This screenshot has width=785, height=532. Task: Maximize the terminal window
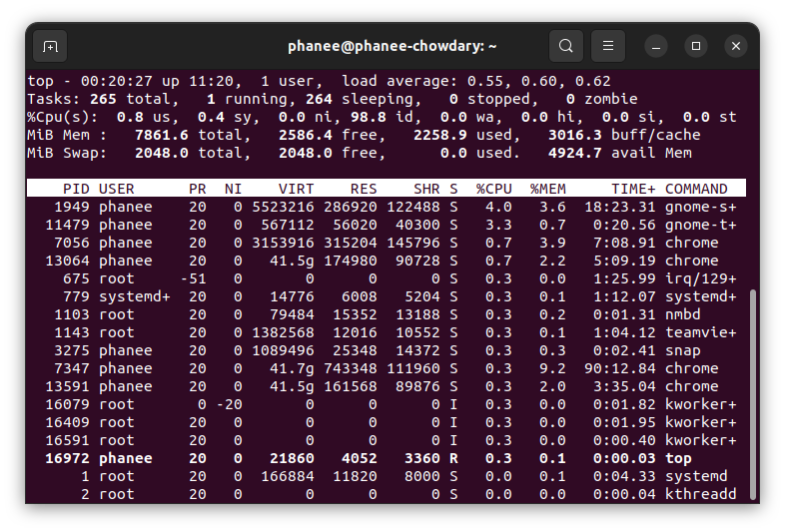696,46
